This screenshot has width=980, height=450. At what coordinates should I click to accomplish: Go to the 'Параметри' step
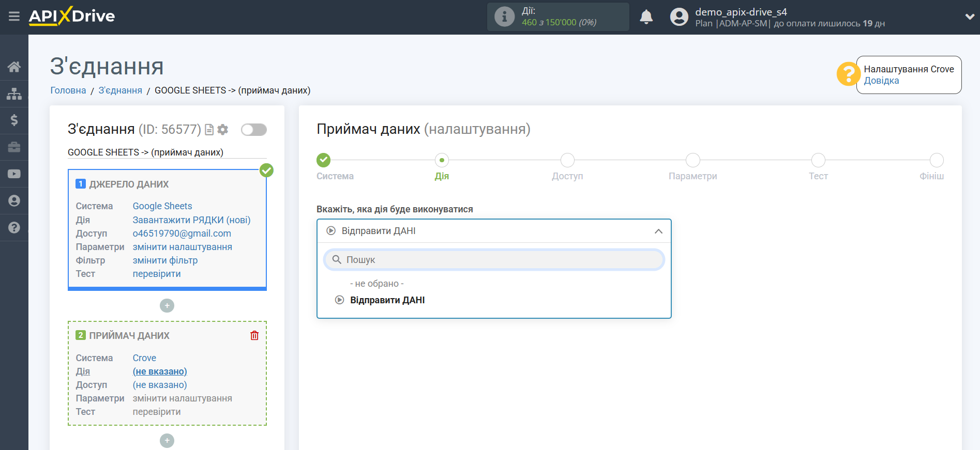point(692,161)
